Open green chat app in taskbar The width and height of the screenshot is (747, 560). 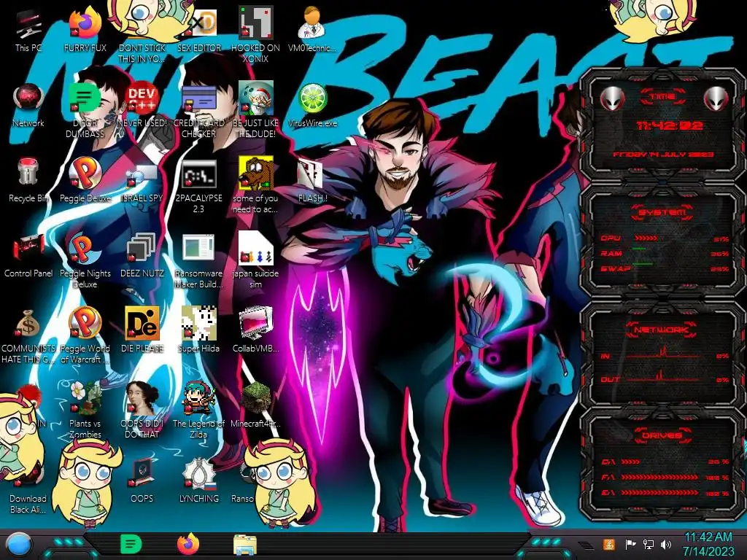[x=131, y=544]
